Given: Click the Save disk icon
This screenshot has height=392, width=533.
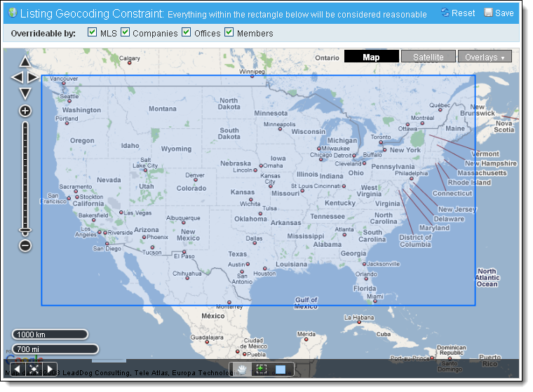Looking at the screenshot, I should click(489, 13).
